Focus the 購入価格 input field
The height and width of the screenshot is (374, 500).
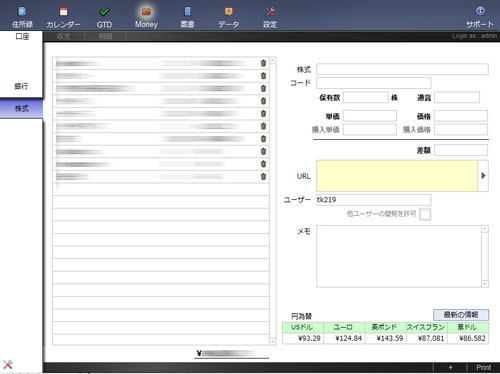pos(461,129)
